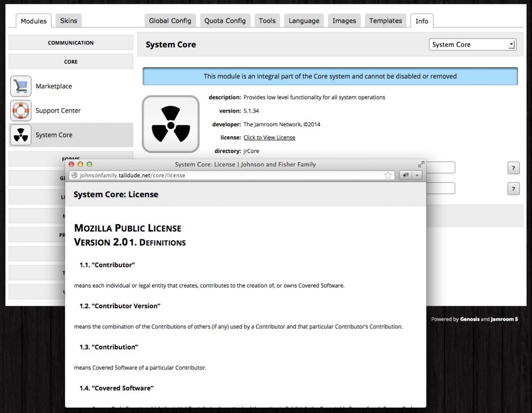Follow the Jamroom 5 footer link
This screenshot has width=532, height=413.
(504, 319)
